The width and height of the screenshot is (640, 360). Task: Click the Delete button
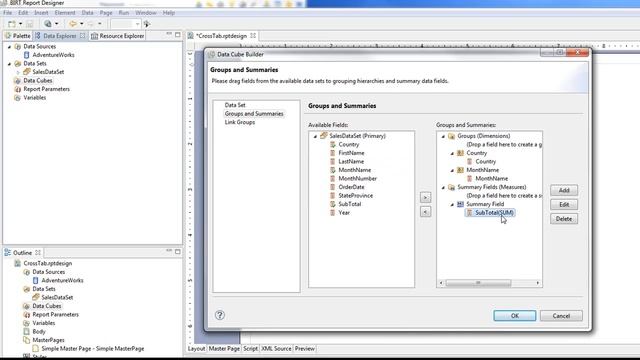[564, 219]
